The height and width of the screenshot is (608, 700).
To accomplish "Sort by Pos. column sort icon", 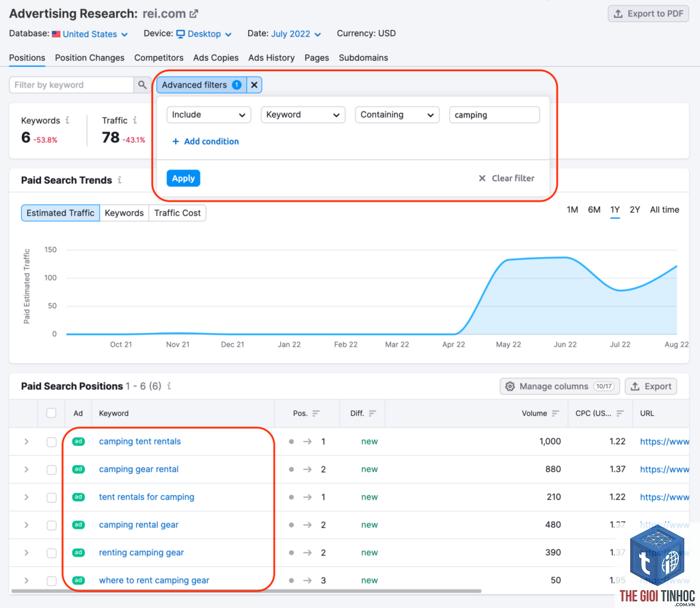I will (316, 413).
